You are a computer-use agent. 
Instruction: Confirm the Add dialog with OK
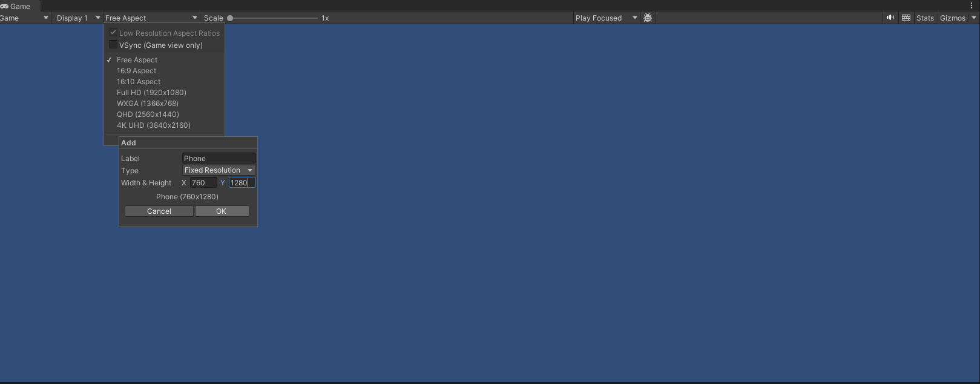[x=222, y=211]
